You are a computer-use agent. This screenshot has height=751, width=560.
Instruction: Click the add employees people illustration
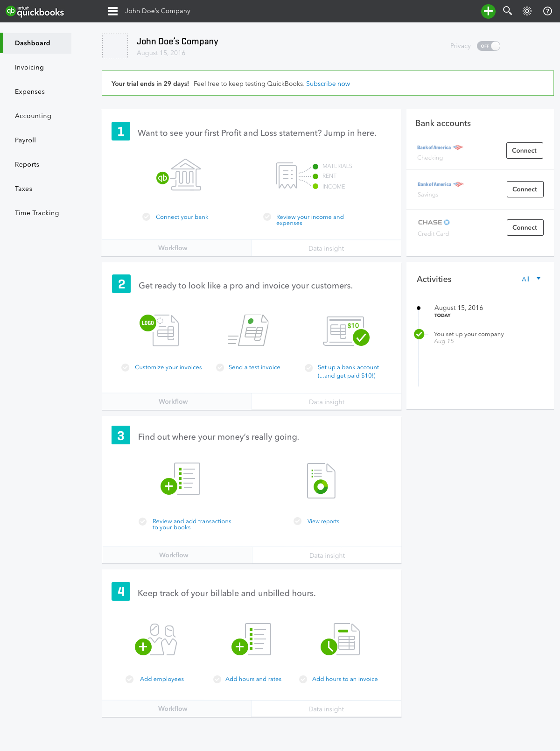click(x=156, y=639)
